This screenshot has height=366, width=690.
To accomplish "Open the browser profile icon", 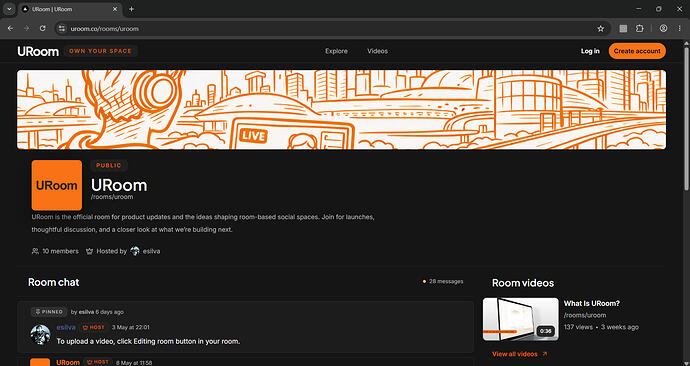I will 664,28.
